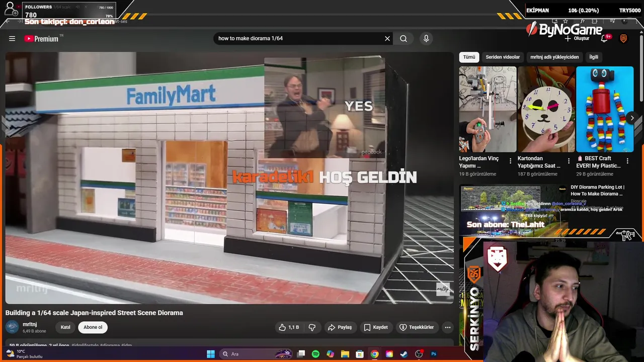Viewport: 644px width, 362px height.
Task: Open options for Legolardan Vinç Yapımı video
Action: point(510,161)
